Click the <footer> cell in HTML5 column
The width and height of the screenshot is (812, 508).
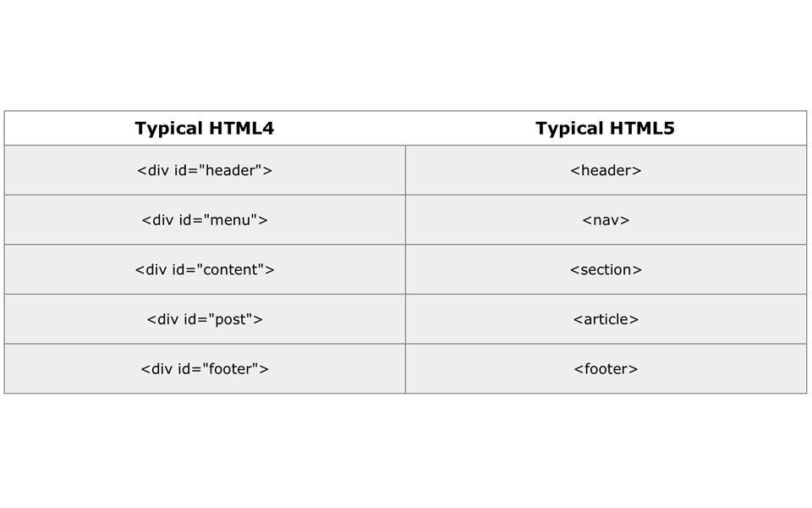(x=606, y=368)
